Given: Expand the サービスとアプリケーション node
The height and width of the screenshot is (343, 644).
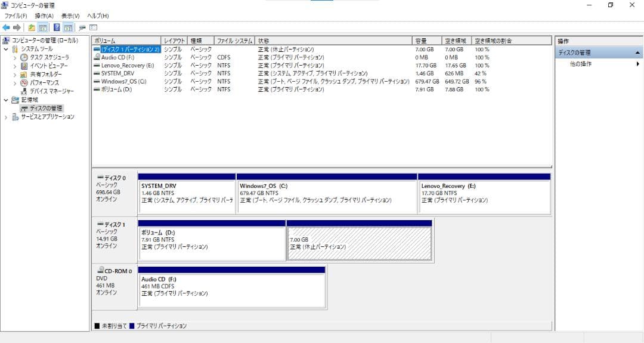Looking at the screenshot, I should point(6,117).
